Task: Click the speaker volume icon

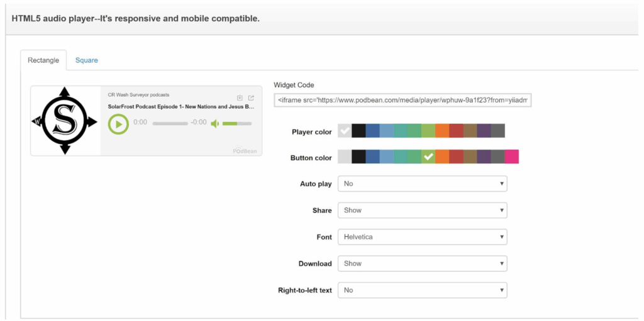Action: (215, 123)
